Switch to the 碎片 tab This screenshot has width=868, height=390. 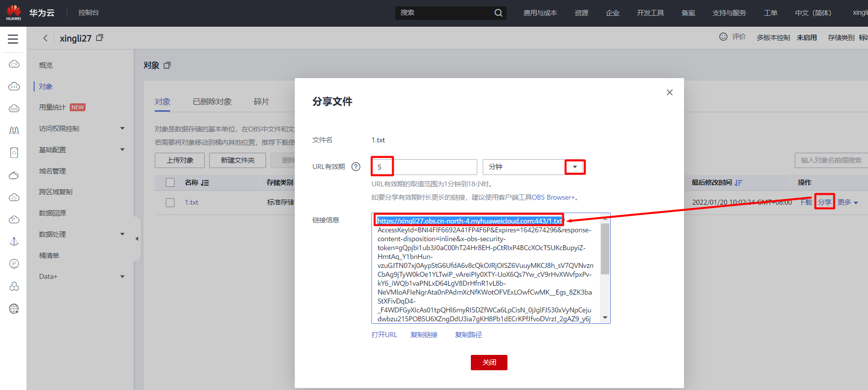pos(262,101)
